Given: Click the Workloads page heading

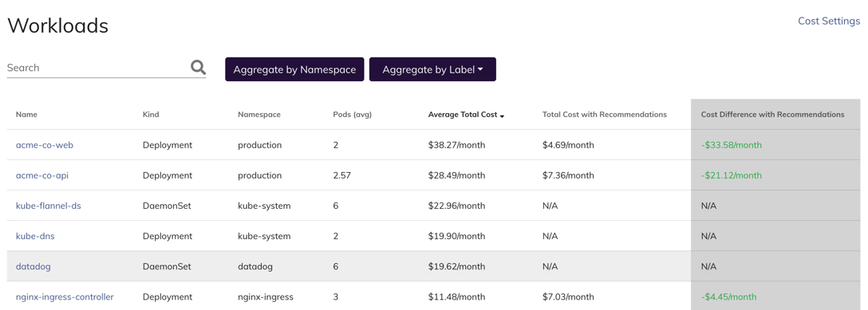Looking at the screenshot, I should [x=57, y=26].
